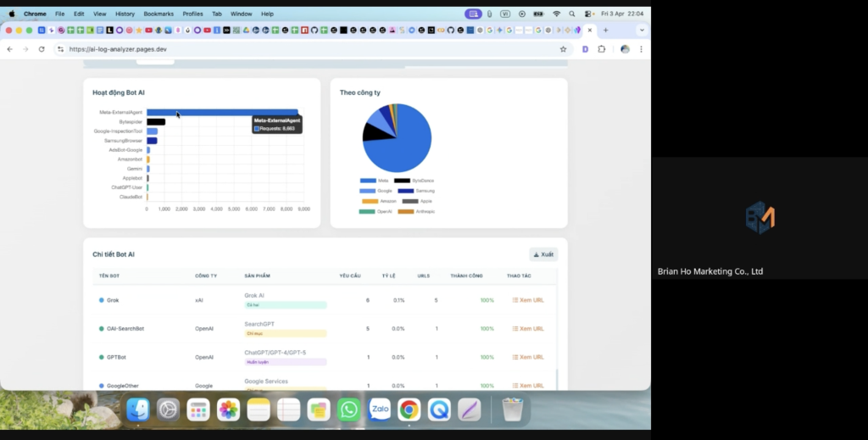Click the Xuất export button
Viewport: 868px width, 440px height.
tap(543, 254)
